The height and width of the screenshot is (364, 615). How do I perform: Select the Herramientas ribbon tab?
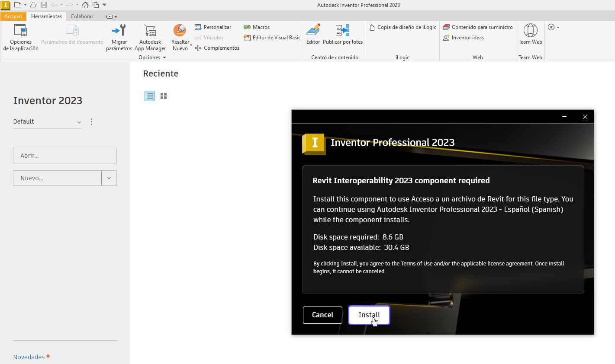(x=46, y=16)
